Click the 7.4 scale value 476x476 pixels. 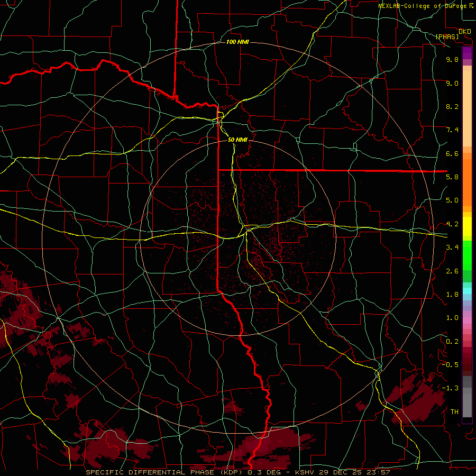tap(452, 130)
